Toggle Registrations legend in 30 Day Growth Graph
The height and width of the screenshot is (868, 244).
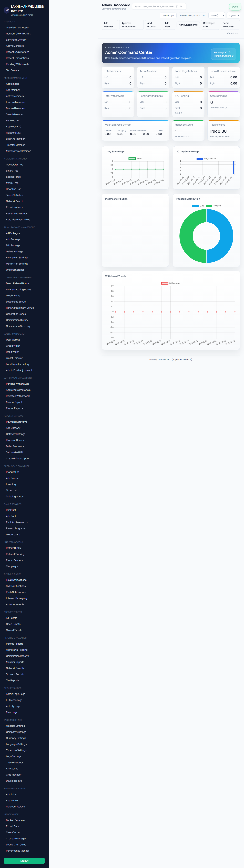tap(200, 158)
